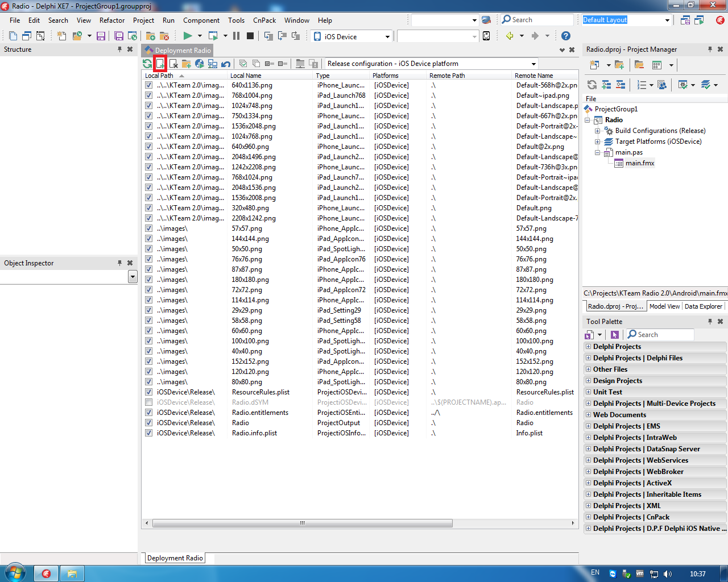This screenshot has height=582, width=728.
Task: Click the Revert to Default icon
Action: coord(226,64)
